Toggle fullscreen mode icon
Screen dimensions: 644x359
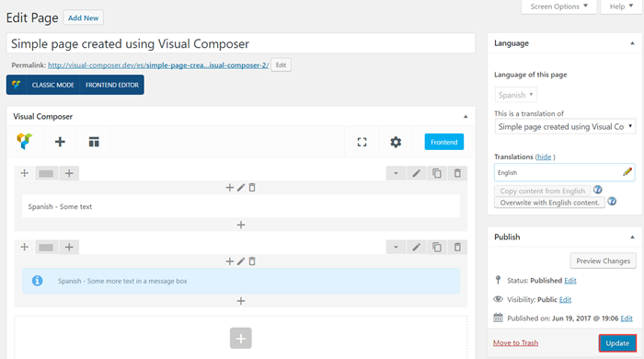click(362, 142)
